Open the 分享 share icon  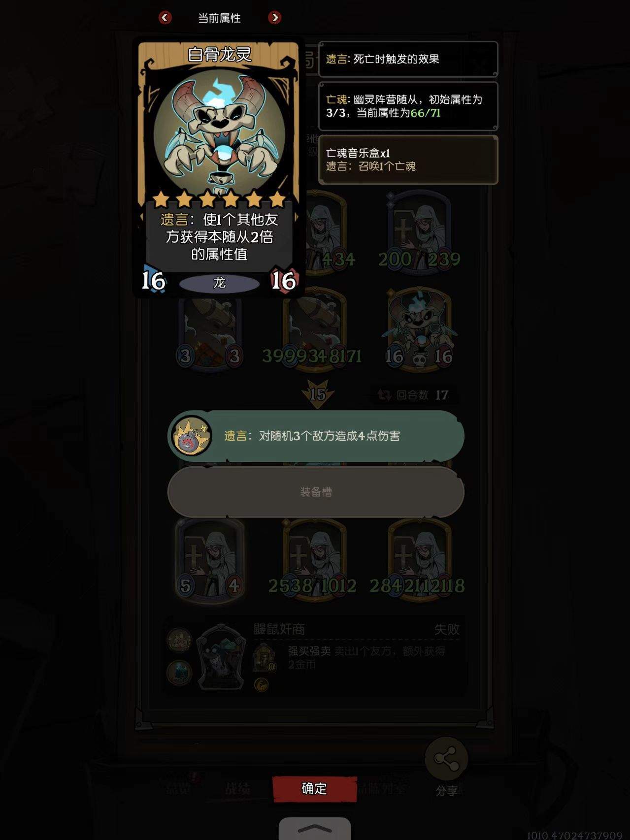[x=446, y=759]
